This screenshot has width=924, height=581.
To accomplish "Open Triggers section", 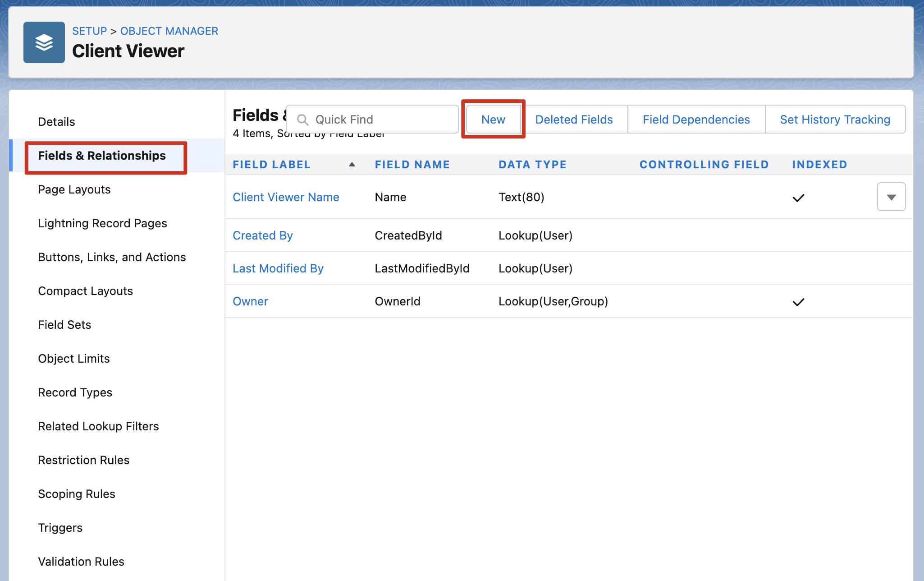I will (60, 528).
